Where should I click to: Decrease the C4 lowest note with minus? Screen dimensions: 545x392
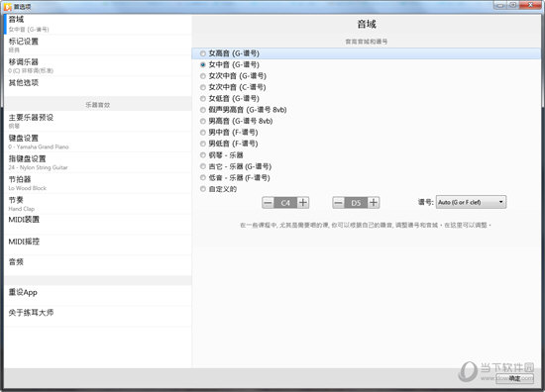268,202
